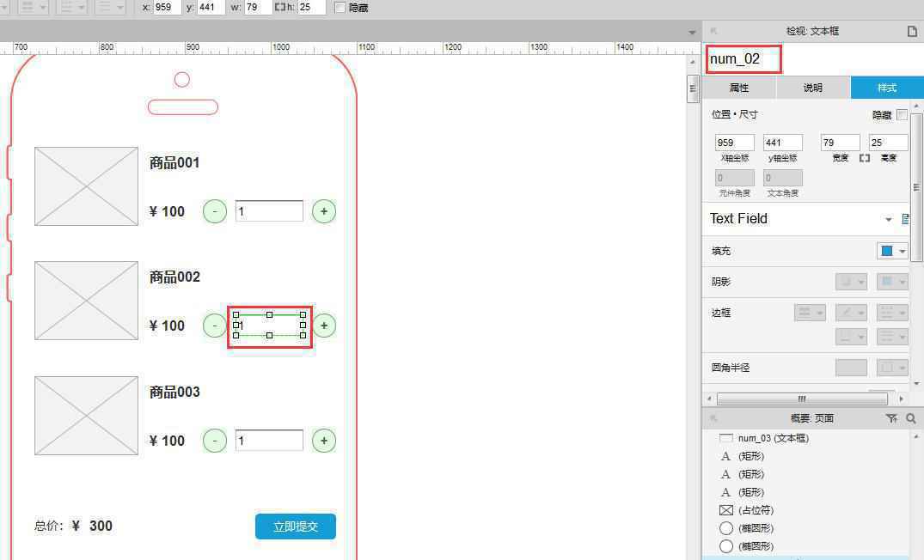The image size is (924, 560).
Task: Select the first (矩形) row in outline
Action: pyautogui.click(x=743, y=456)
